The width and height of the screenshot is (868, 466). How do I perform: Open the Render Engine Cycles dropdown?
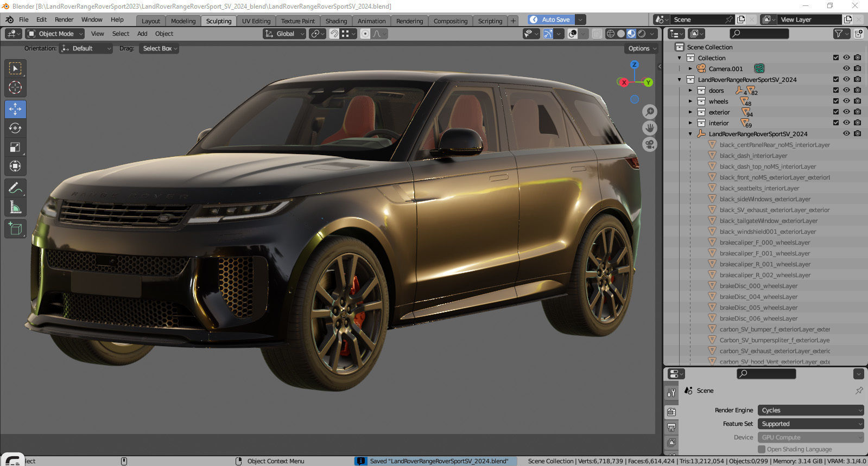coord(811,410)
